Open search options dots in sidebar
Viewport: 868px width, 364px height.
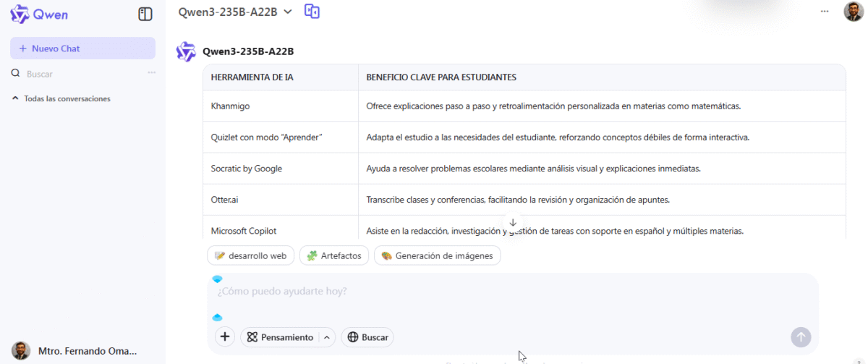coord(152,73)
